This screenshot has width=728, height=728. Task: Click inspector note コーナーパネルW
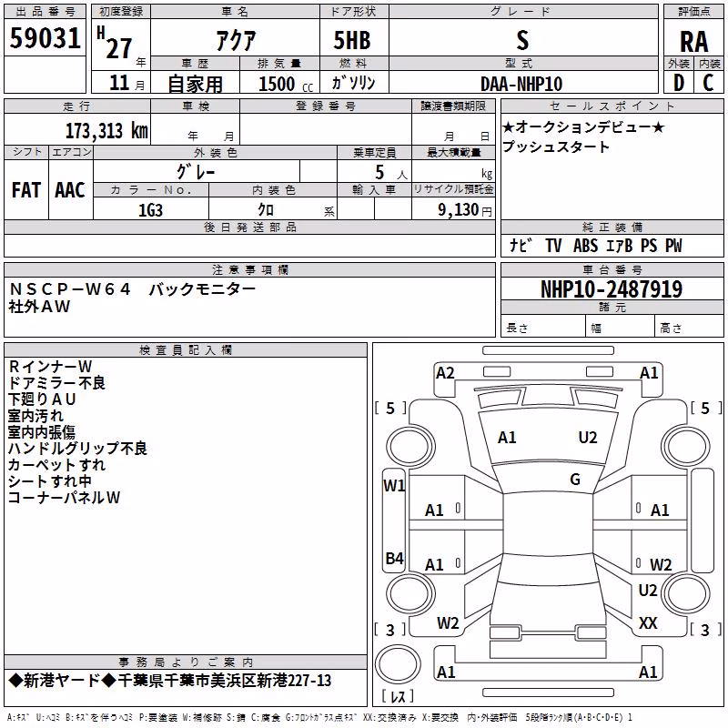[x=64, y=497]
